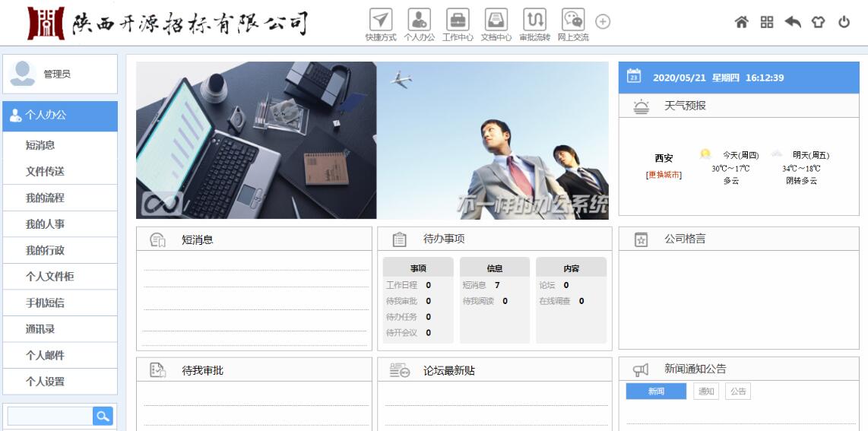868x431 pixels.
Task: Open 我的行政 in the sidebar
Action: [60, 250]
